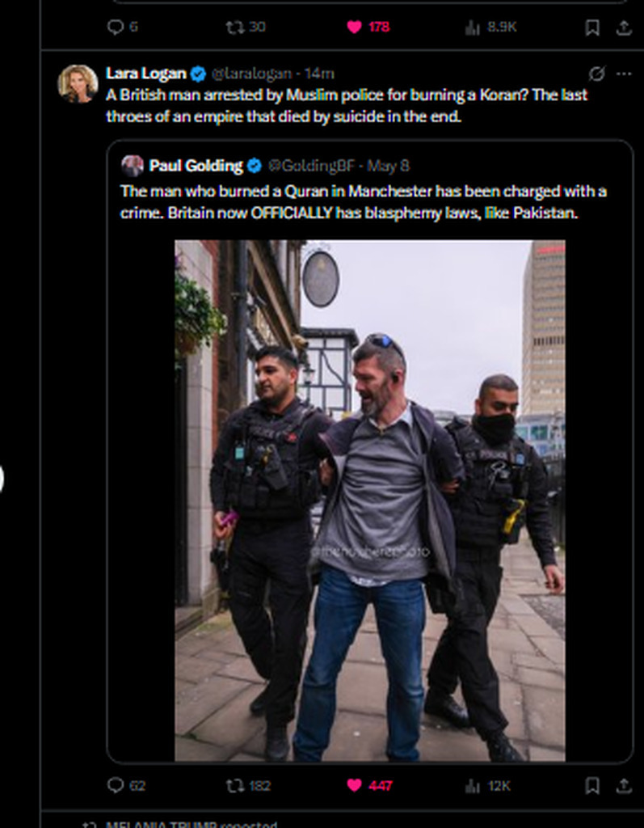Click the reply icon showing 6 replies
644x828 pixels.
click(x=115, y=27)
